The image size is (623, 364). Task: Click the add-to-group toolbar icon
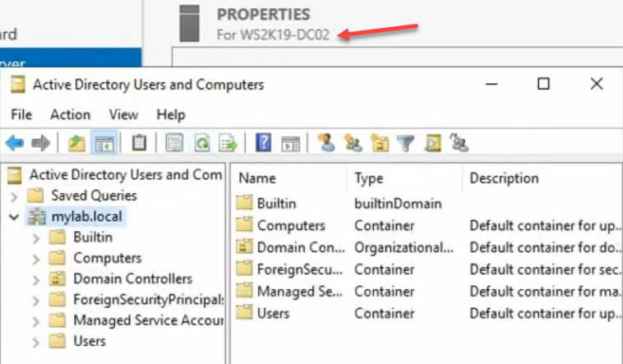459,143
